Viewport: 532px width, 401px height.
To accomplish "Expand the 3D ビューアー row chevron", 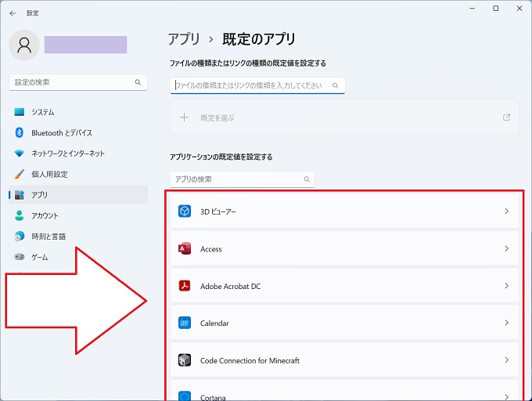I will pos(506,211).
